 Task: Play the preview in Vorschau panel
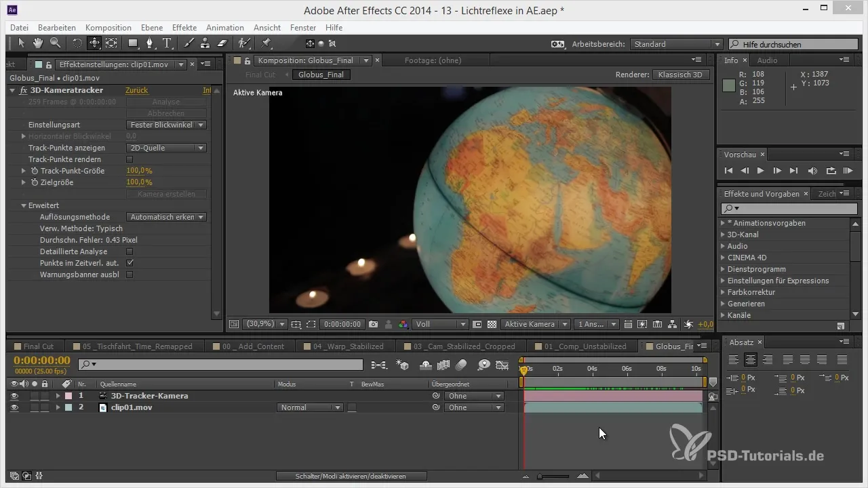click(x=761, y=171)
